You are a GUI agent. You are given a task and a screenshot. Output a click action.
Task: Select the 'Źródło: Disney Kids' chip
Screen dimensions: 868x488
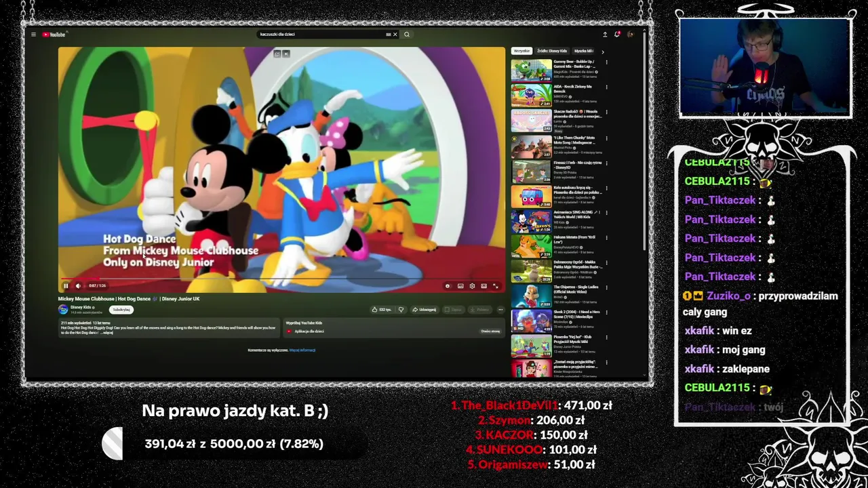(552, 51)
